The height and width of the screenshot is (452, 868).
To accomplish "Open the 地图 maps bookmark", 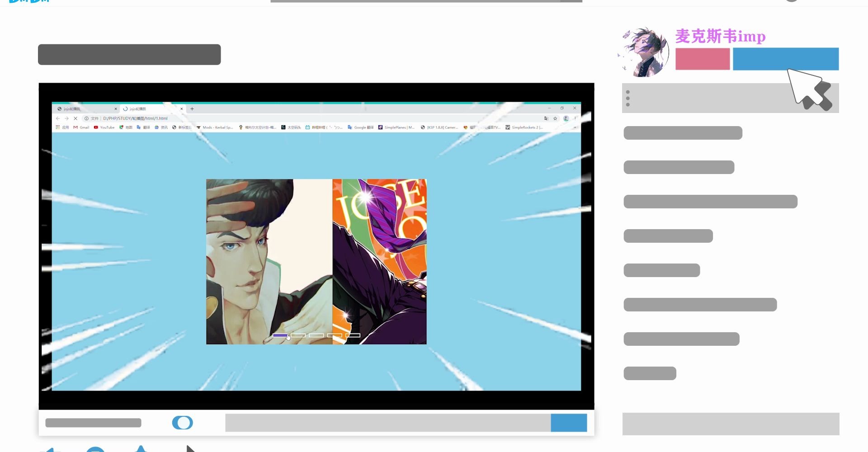I will click(126, 127).
